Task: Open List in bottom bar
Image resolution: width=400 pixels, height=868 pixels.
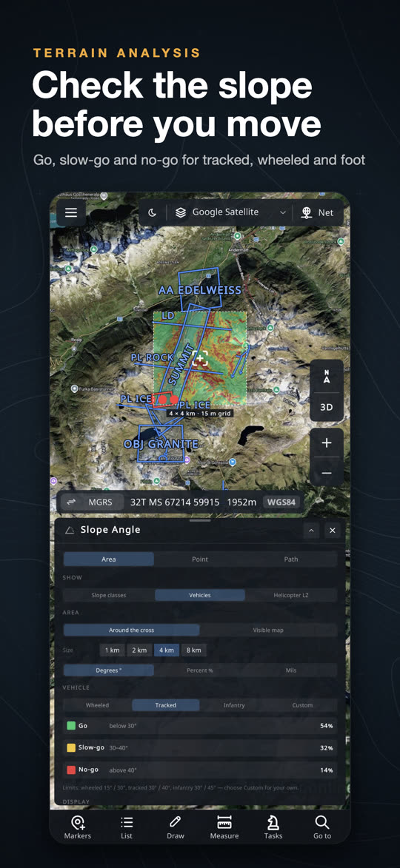Action: point(127,827)
